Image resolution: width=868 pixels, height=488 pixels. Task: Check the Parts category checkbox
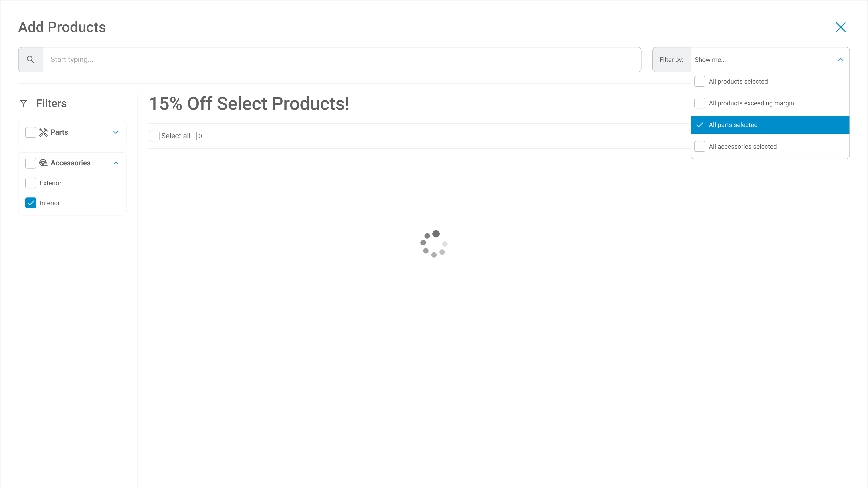pyautogui.click(x=31, y=132)
